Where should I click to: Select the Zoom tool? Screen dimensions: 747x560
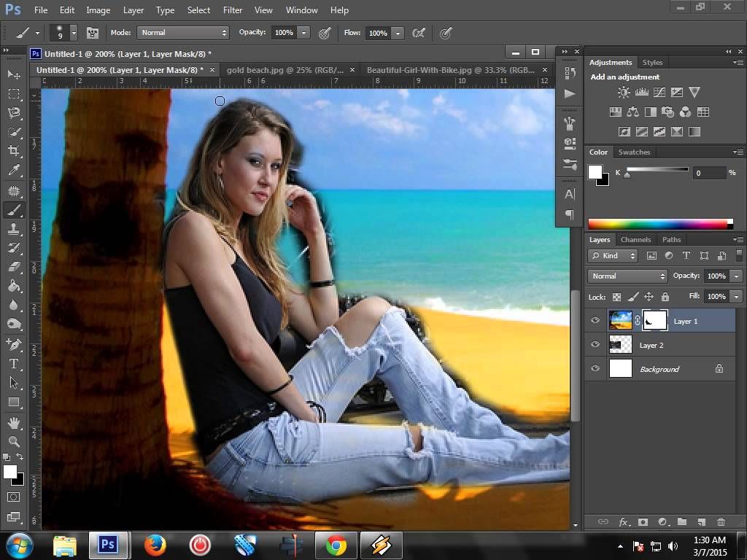coord(14,441)
